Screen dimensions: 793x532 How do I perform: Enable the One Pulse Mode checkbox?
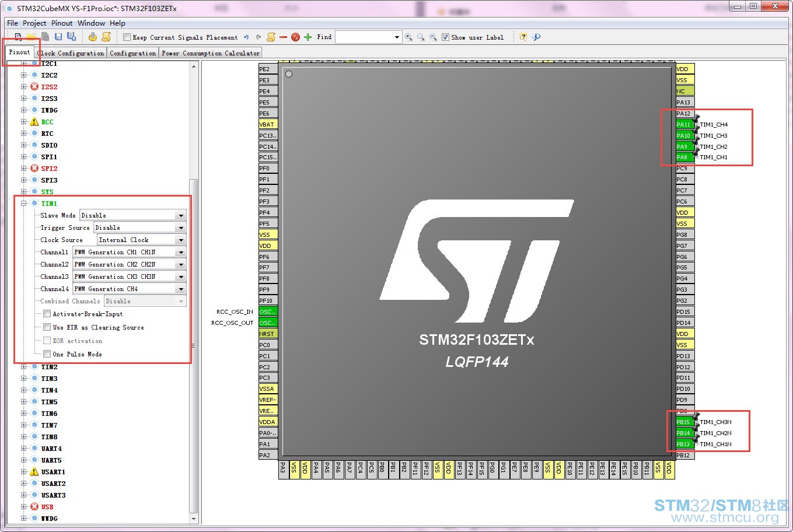pyautogui.click(x=47, y=354)
